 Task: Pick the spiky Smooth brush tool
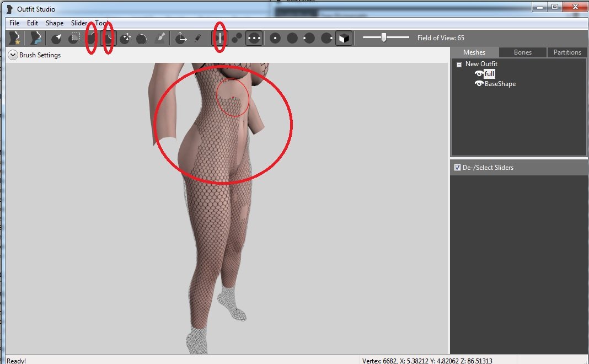142,39
